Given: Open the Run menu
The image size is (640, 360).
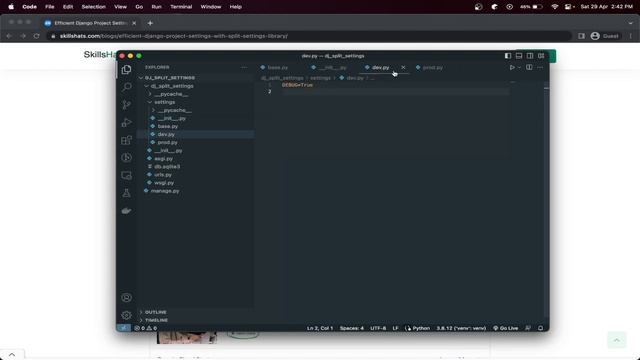Looking at the screenshot, I should (156, 7).
